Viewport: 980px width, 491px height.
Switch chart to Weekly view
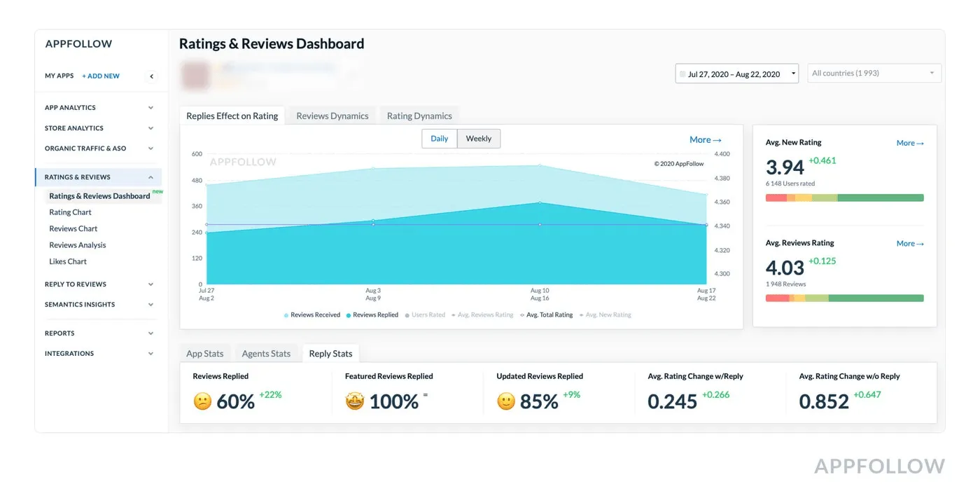479,139
